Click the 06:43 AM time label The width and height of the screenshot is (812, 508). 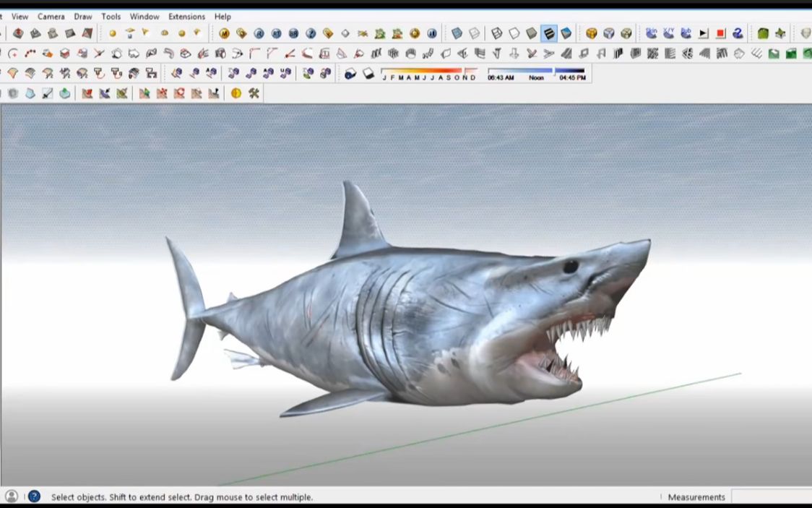click(x=501, y=77)
